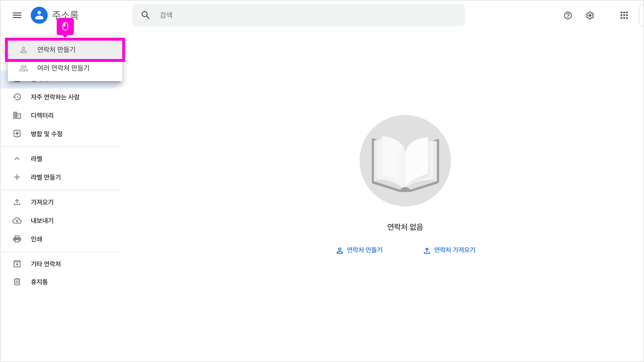Click the 연락처 가져오기 link

[449, 250]
